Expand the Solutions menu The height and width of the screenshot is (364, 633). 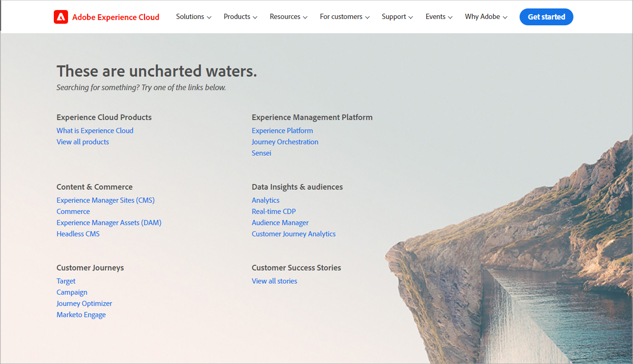[x=194, y=17]
